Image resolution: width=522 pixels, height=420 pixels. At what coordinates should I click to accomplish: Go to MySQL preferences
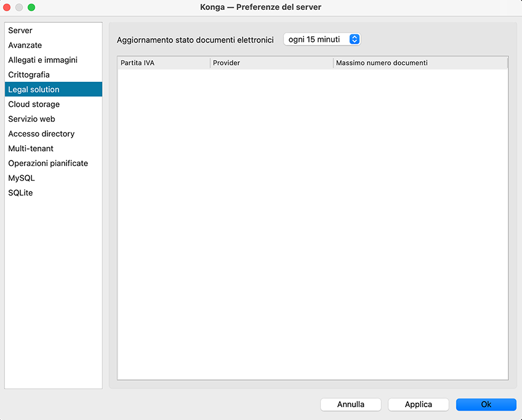coord(22,178)
